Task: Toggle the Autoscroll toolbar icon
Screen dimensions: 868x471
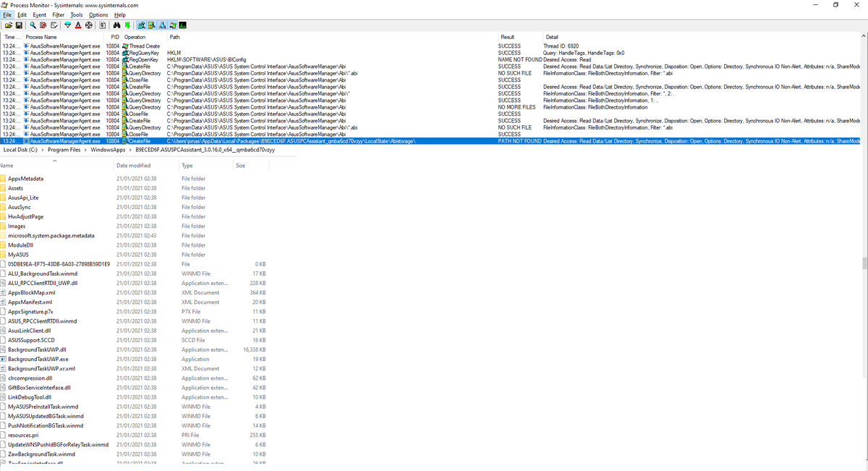Action: [43, 25]
